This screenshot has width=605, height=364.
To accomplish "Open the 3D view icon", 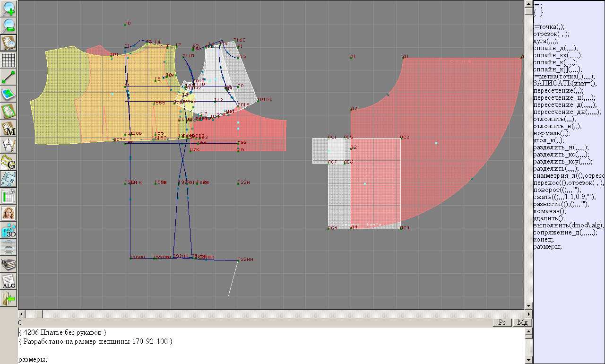I will pyautogui.click(x=9, y=231).
